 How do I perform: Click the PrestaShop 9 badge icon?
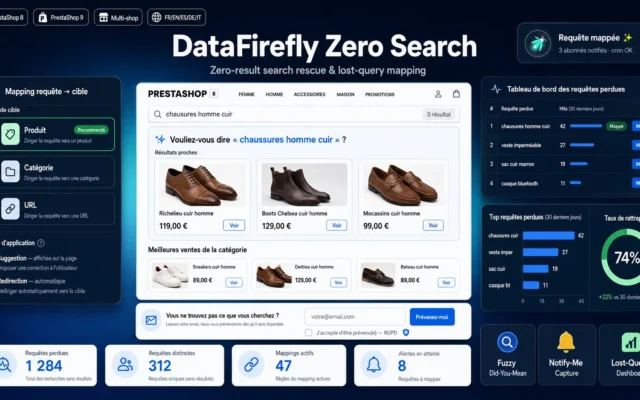(42, 18)
